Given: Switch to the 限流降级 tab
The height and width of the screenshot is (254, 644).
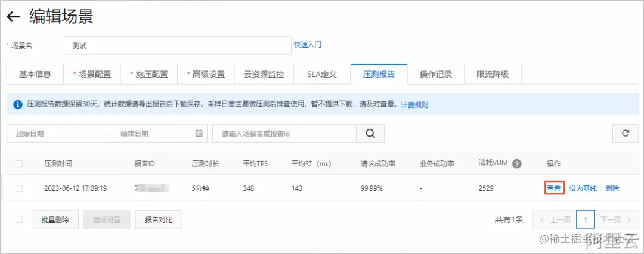Looking at the screenshot, I should click(493, 75).
